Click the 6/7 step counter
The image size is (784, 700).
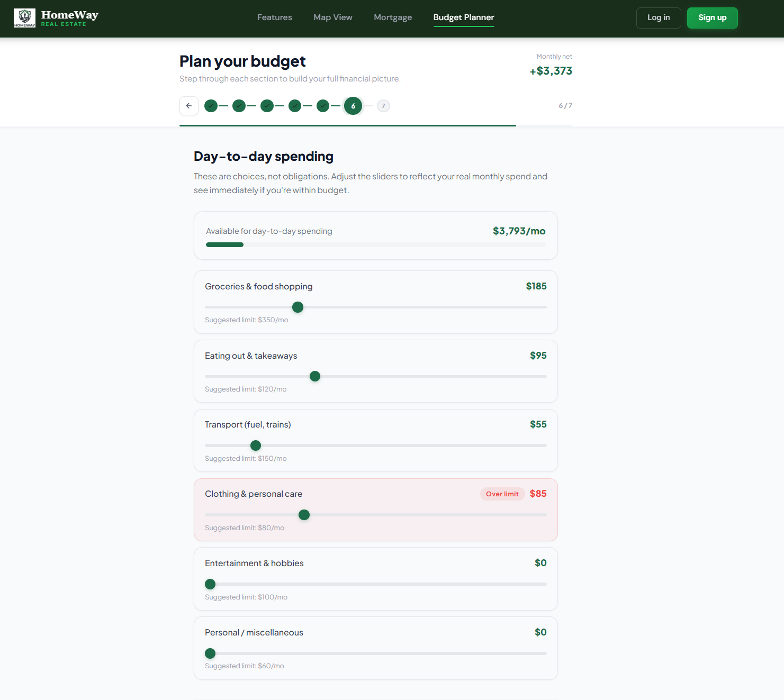(x=565, y=106)
